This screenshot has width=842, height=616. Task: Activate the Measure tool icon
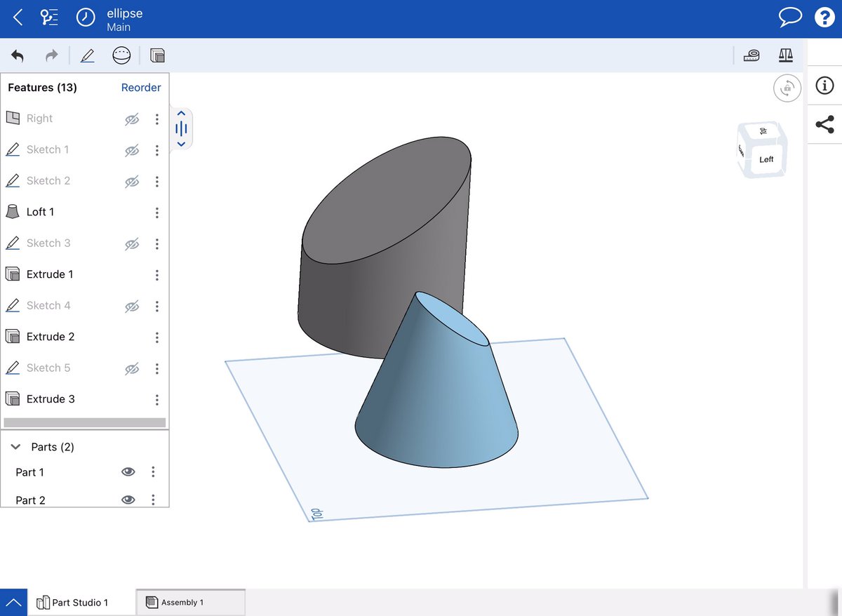(x=751, y=55)
